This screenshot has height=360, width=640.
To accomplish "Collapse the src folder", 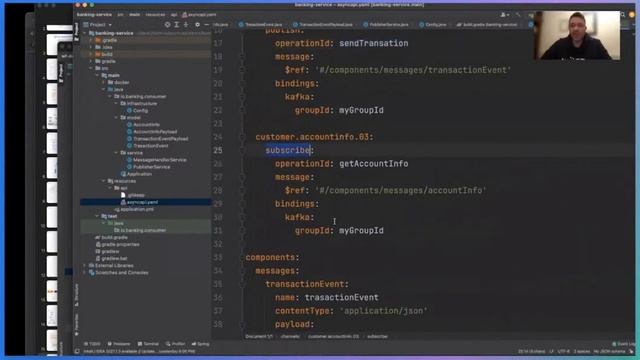I will 91,68.
